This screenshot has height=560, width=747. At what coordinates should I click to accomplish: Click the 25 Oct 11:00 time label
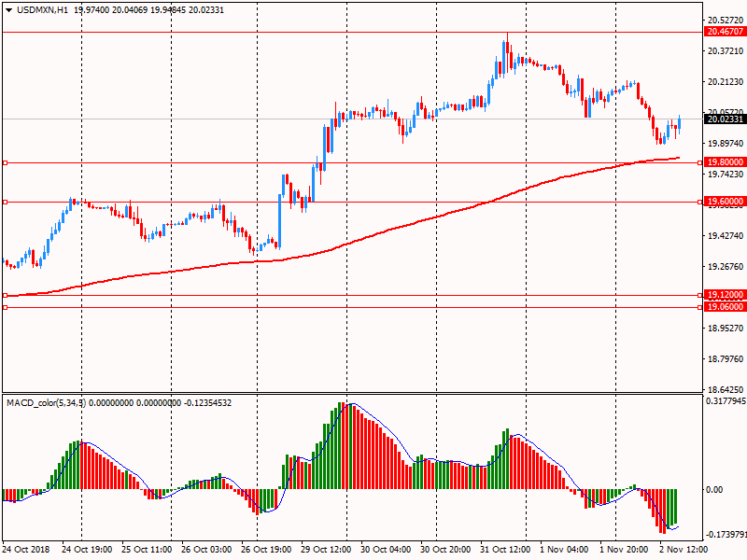tap(147, 550)
